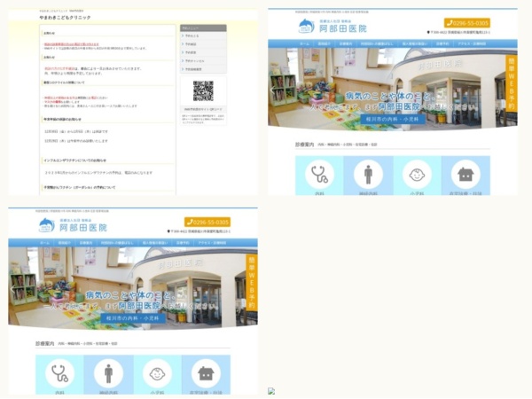Click the blue 桜川市の内科・小児科 button in lower 阿部田医院 page

pyautogui.click(x=133, y=318)
